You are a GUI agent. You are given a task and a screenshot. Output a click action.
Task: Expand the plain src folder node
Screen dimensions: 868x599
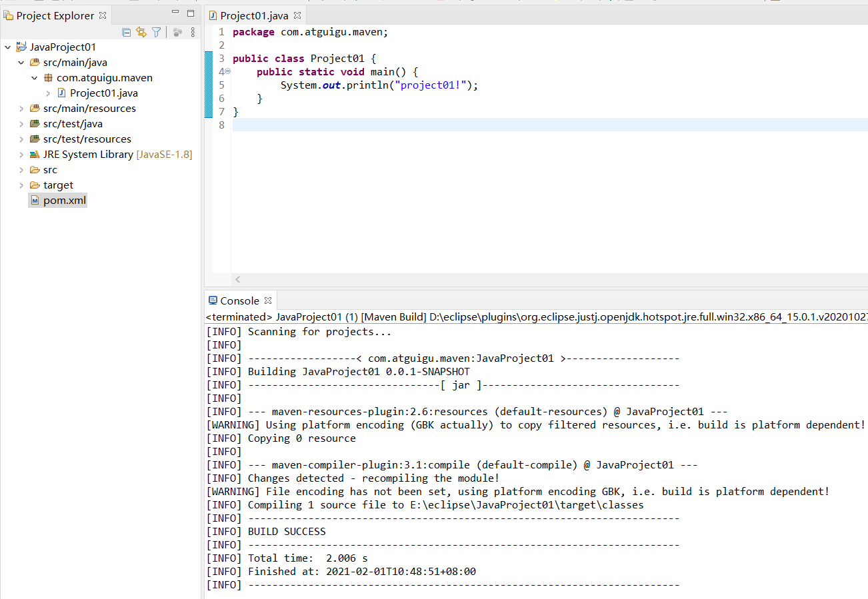[x=21, y=170]
